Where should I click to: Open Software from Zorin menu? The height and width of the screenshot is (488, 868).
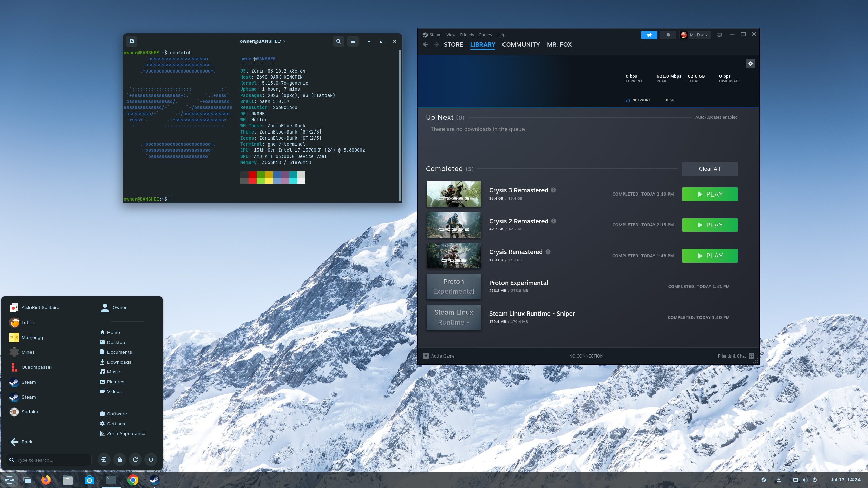pyautogui.click(x=113, y=414)
